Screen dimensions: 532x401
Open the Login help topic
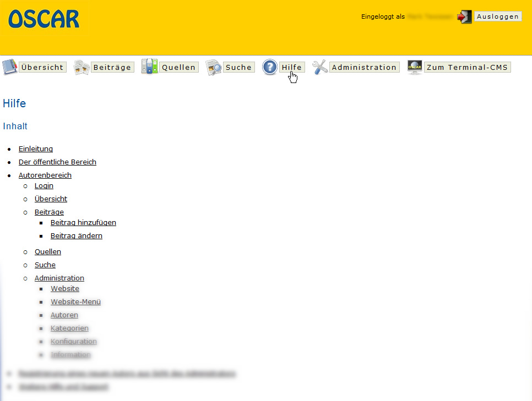coord(44,186)
